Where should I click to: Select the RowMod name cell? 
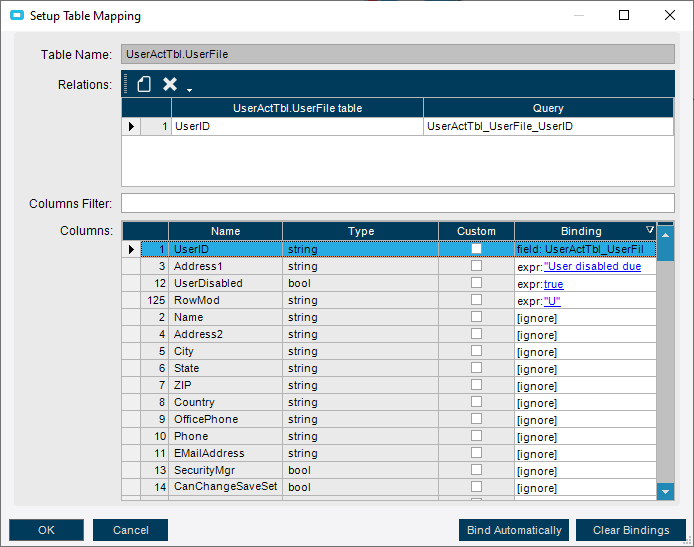click(x=225, y=300)
